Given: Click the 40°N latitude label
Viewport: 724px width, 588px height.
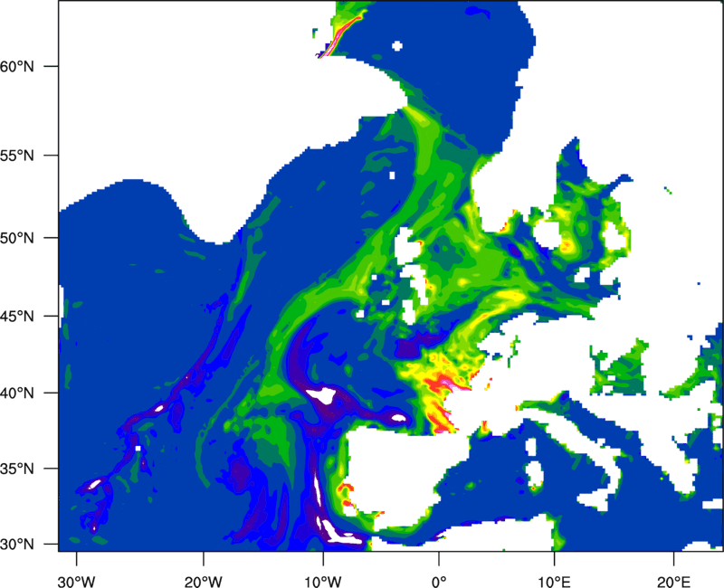Looking at the screenshot, I should (17, 394).
